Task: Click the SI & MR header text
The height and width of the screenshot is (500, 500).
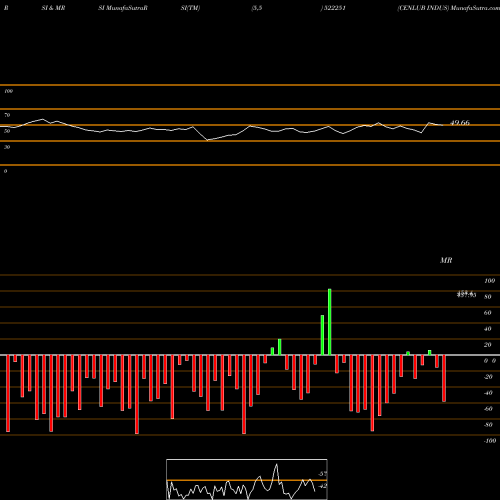Action: tap(53, 8)
